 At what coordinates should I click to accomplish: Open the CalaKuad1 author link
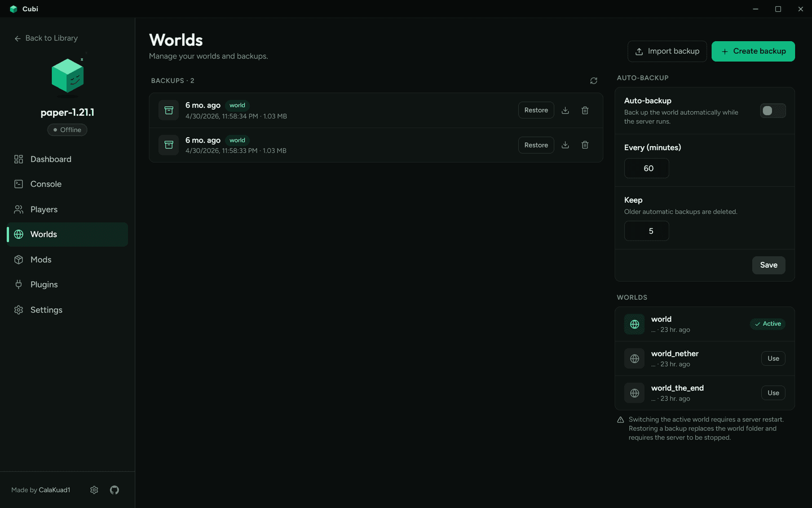pyautogui.click(x=55, y=490)
